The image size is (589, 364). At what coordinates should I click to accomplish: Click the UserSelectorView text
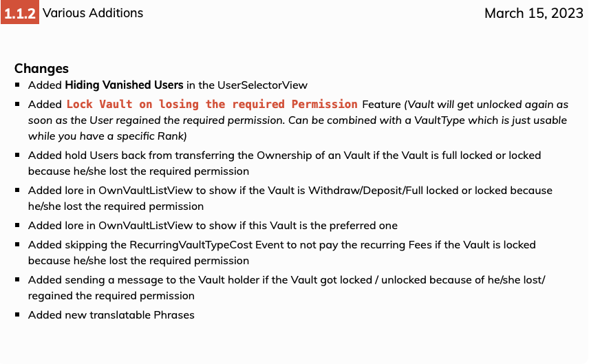[262, 85]
